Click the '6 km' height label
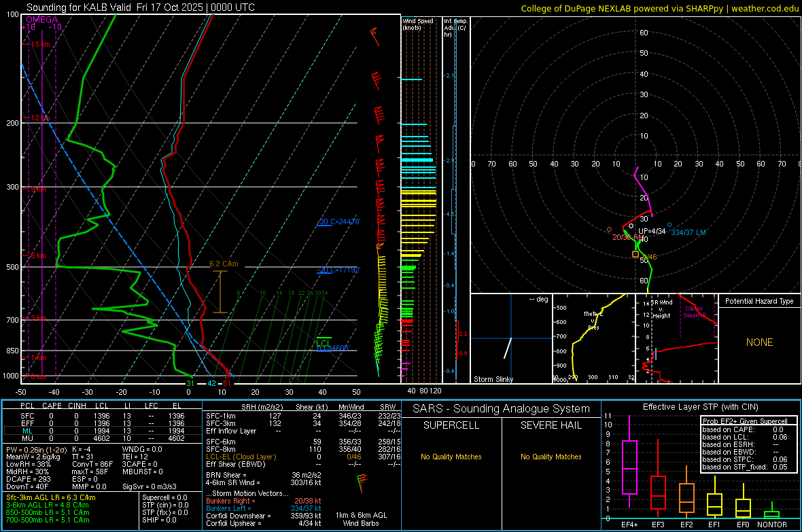802x532 pixels. [x=38, y=255]
